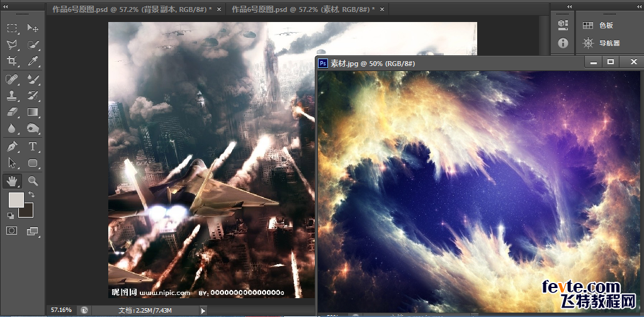Screen dimensions: 644x317
Task: Change the screen mode
Action: click(33, 231)
